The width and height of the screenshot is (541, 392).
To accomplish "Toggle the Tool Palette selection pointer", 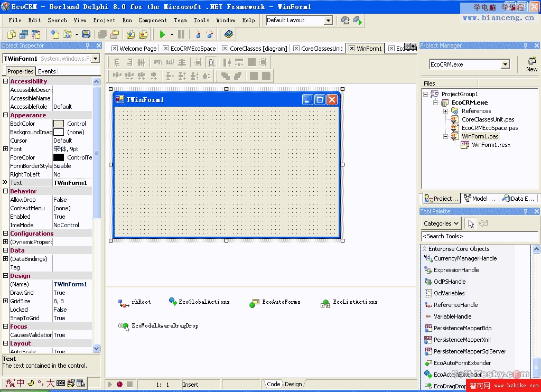I will (x=471, y=223).
